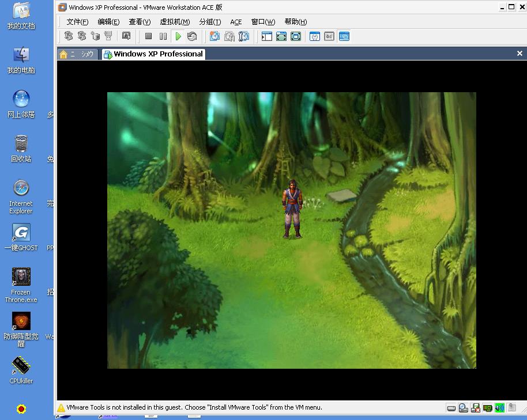The height and width of the screenshot is (420, 527).
Task: Switch to console view
Action: tap(344, 36)
